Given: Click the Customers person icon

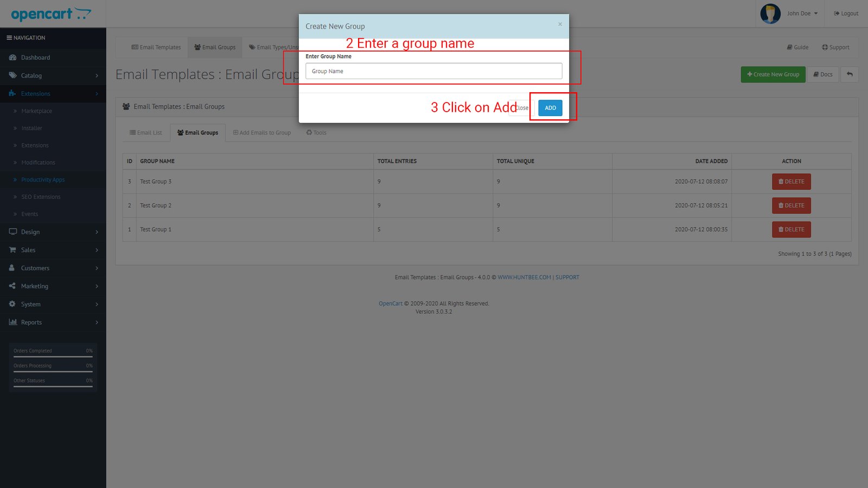Looking at the screenshot, I should [12, 268].
